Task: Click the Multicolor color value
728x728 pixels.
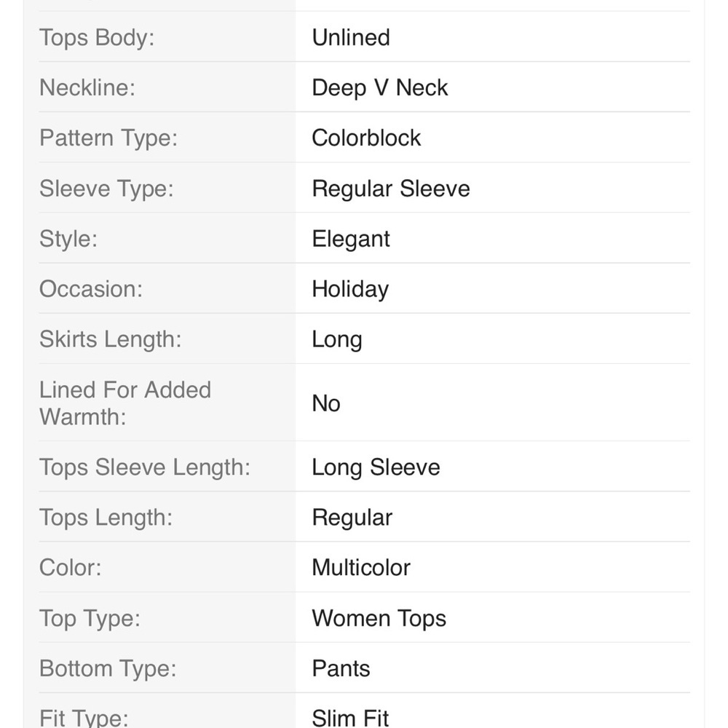Action: click(x=361, y=567)
